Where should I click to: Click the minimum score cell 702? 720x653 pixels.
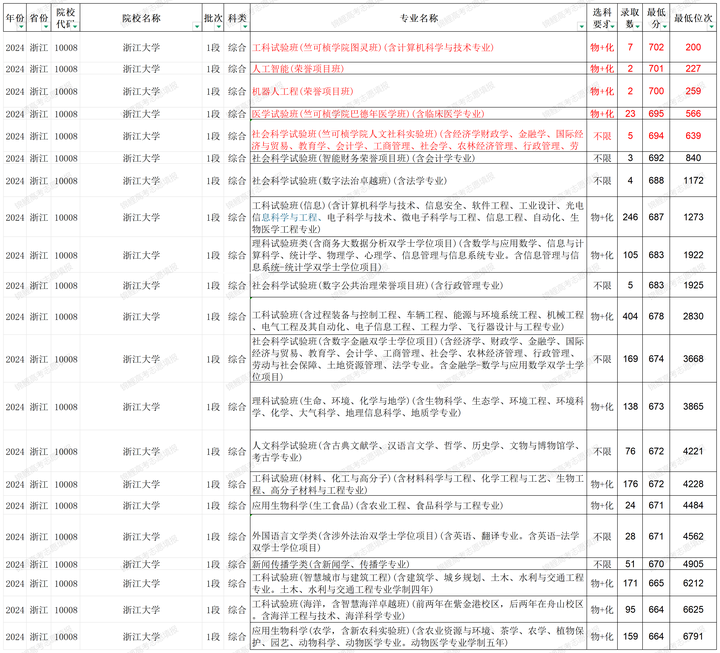656,47
